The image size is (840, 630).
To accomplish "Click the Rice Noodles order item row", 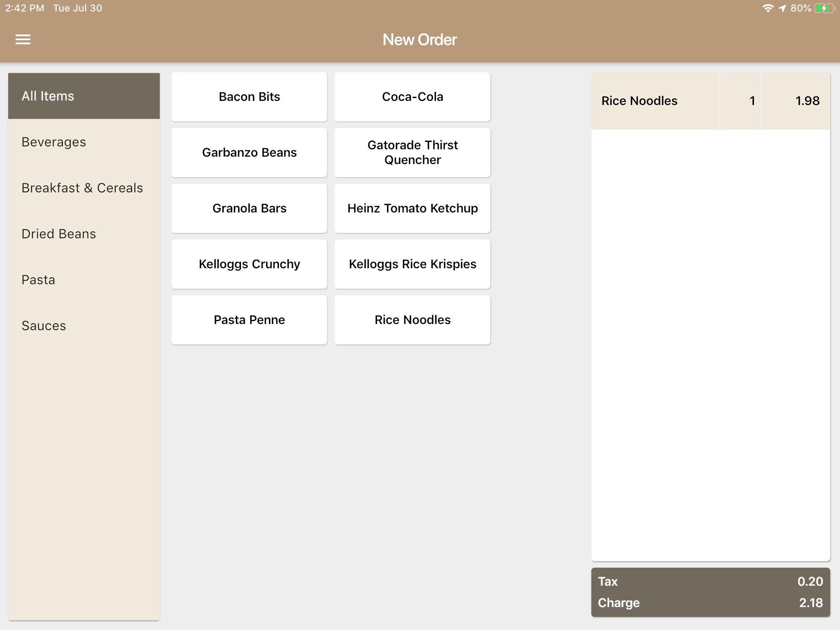I will pyautogui.click(x=710, y=100).
